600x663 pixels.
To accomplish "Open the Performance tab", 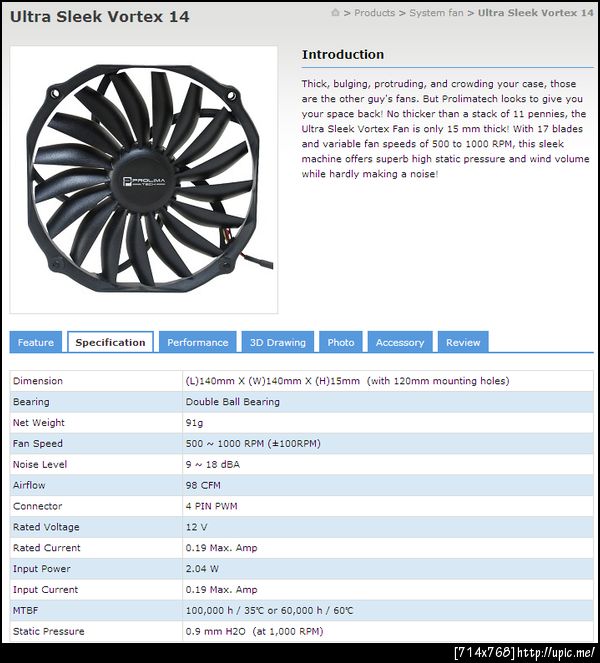I will (x=197, y=342).
